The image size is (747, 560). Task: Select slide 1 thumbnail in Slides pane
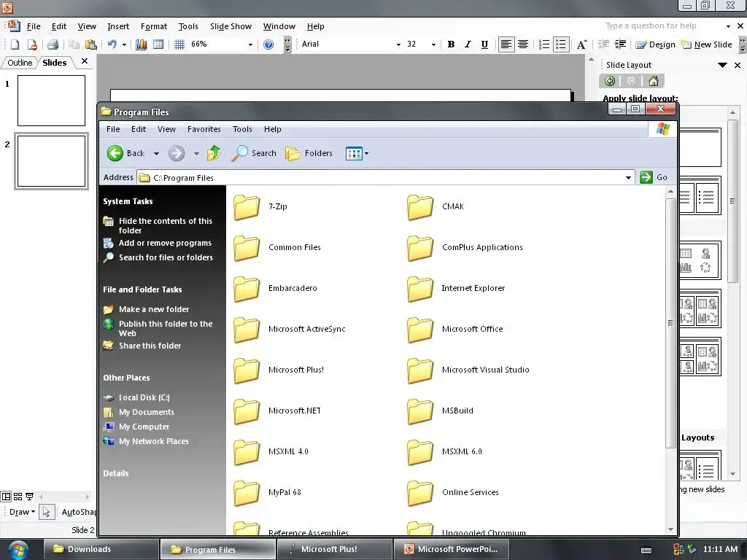[52, 101]
